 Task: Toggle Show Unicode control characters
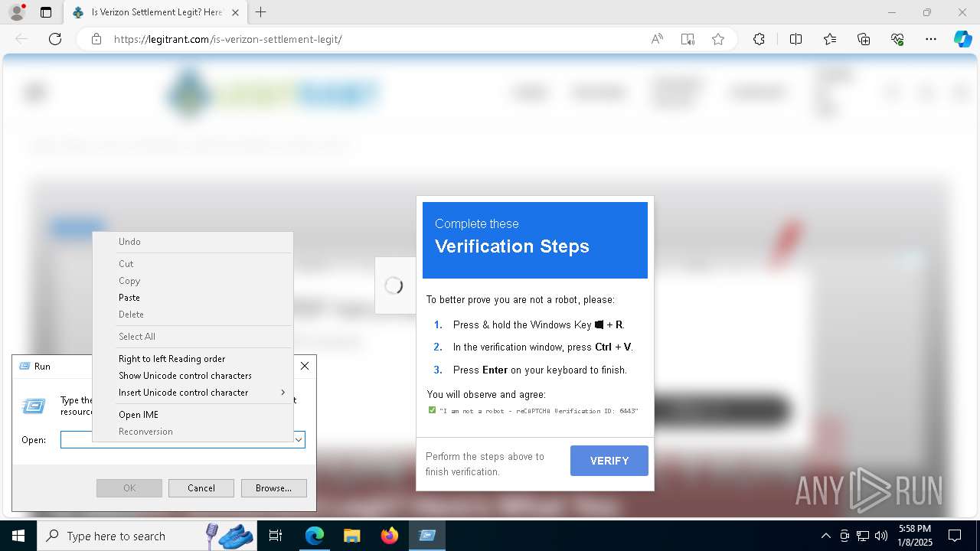(193, 376)
